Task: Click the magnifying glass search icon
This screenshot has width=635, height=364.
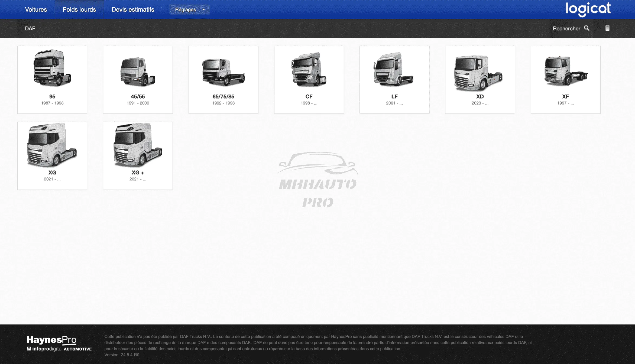Action: [x=587, y=28]
